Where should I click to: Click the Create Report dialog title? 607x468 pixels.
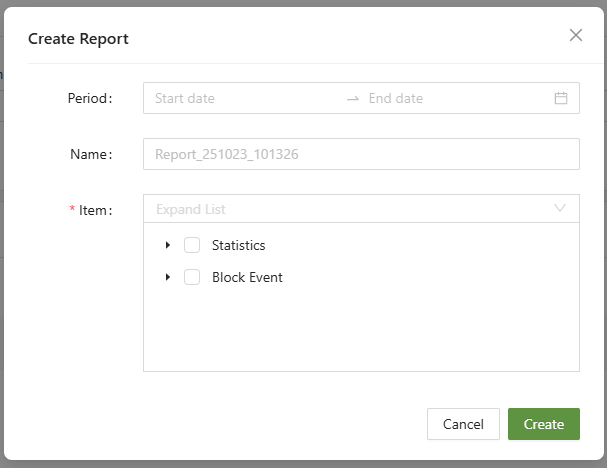(78, 38)
